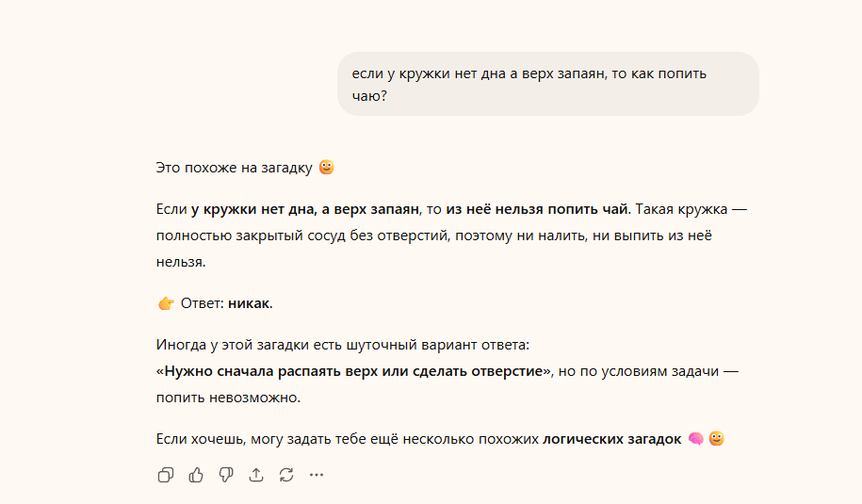Click the smiley emoji after "Это похоже на загадку"
Image resolution: width=862 pixels, height=504 pixels.
[x=327, y=168]
